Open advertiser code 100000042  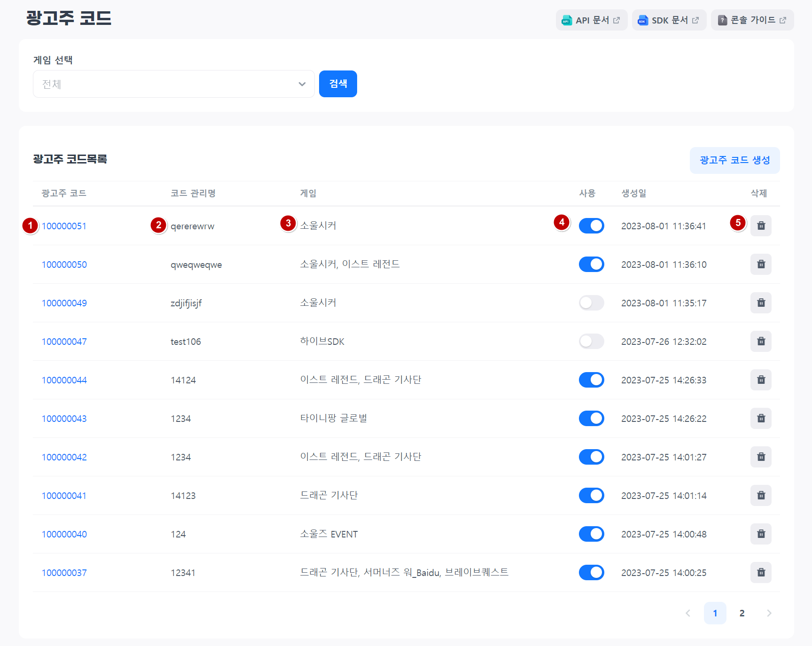pos(64,457)
